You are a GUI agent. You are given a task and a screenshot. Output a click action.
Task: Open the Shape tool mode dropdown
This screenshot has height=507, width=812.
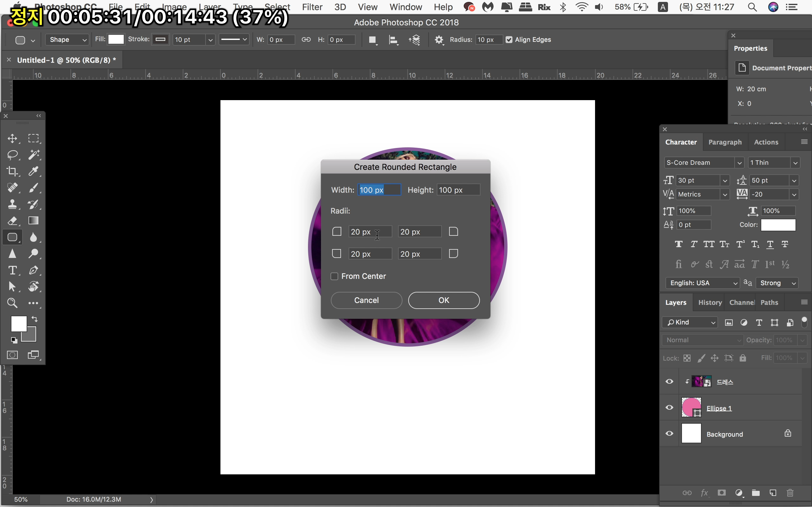click(x=67, y=40)
